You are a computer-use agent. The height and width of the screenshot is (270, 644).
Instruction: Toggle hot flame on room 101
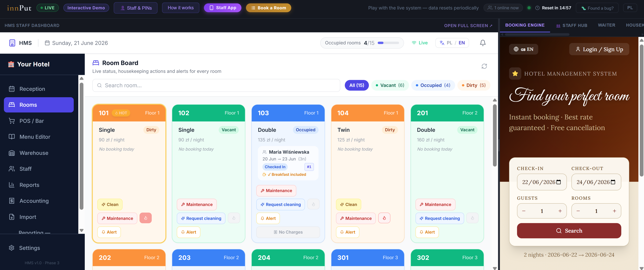pos(145,218)
